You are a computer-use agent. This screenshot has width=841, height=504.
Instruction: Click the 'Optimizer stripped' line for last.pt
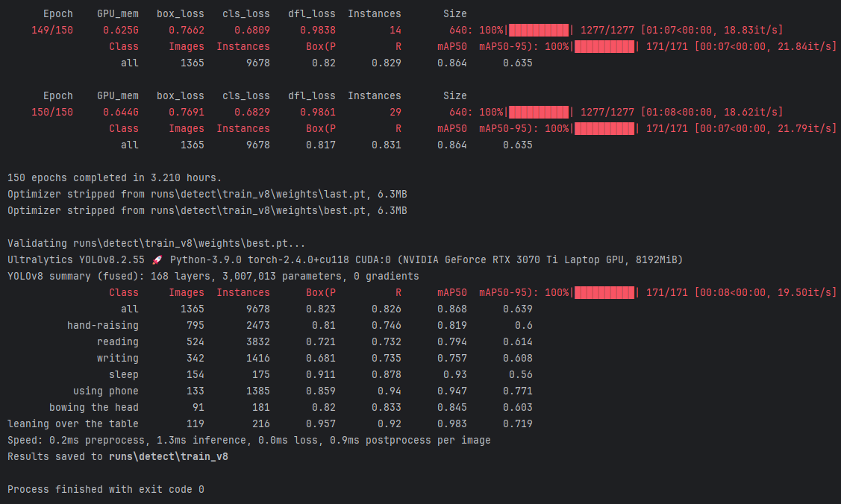click(x=207, y=194)
